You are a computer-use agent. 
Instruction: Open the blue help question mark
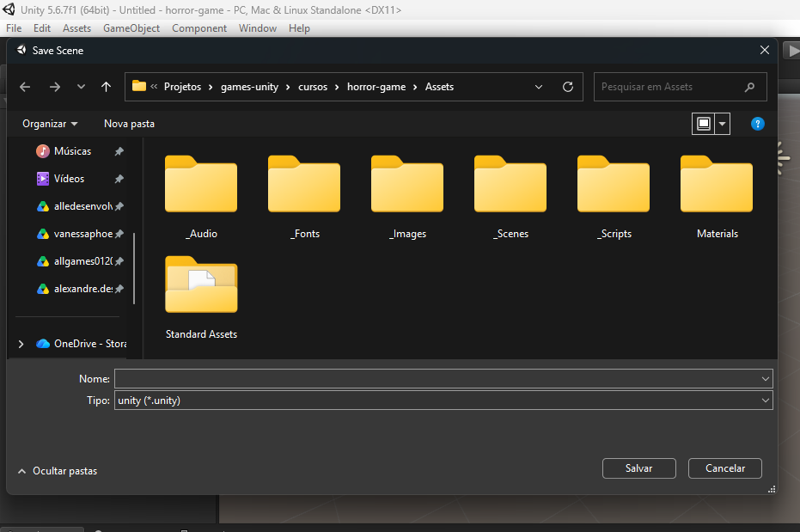(x=758, y=124)
